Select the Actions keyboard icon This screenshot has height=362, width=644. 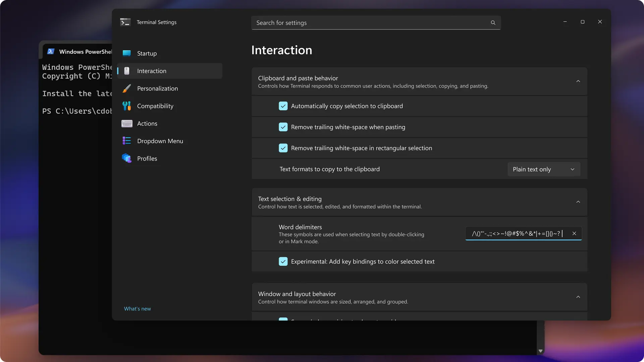126,123
